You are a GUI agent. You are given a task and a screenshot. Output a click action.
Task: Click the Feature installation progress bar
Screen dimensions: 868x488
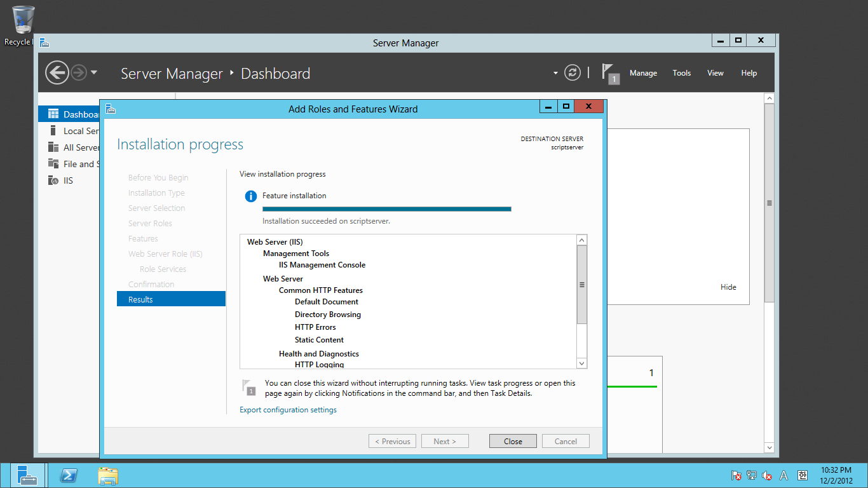coord(387,208)
